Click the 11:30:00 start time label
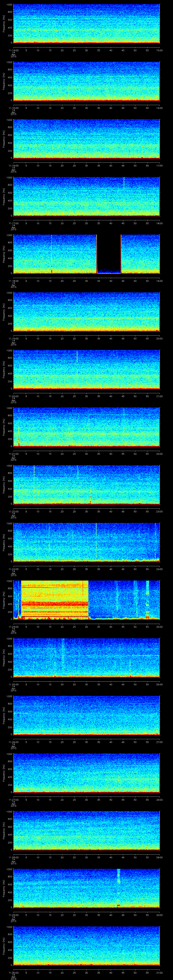This screenshot has width=173, height=980. coord(13,972)
